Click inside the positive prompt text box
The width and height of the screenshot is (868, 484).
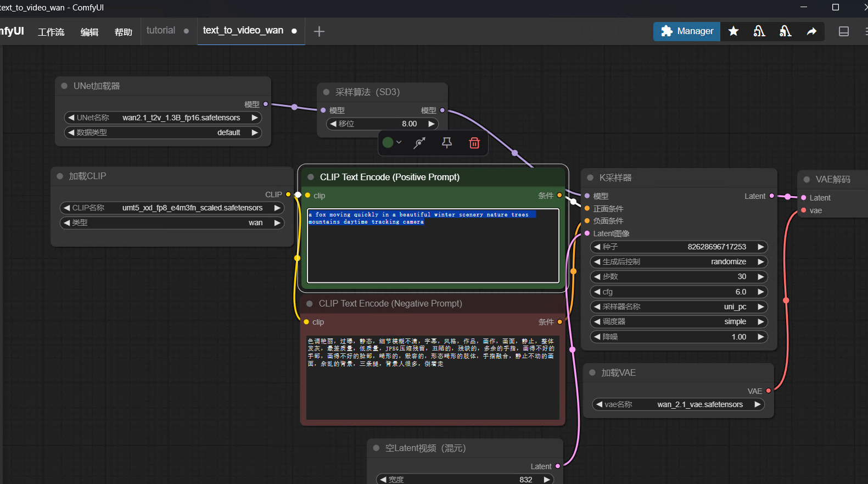point(433,246)
